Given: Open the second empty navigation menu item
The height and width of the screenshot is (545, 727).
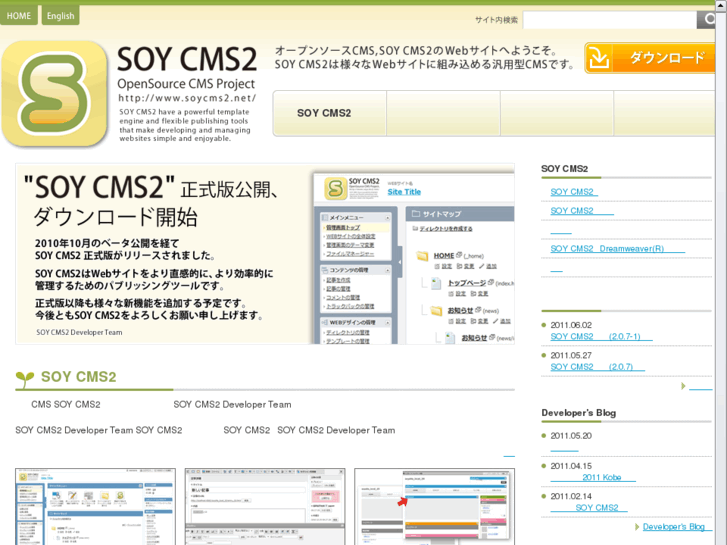Looking at the screenshot, I should [x=443, y=113].
